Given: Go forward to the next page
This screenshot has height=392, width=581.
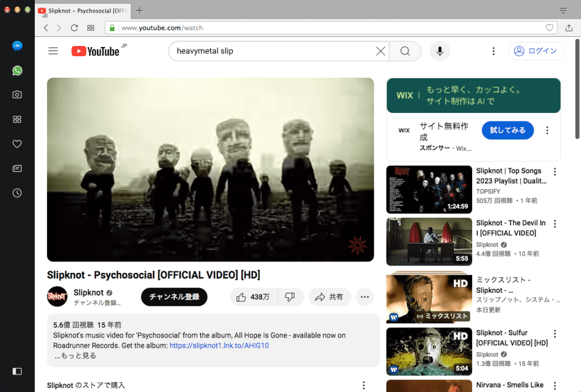Looking at the screenshot, I should coord(59,28).
